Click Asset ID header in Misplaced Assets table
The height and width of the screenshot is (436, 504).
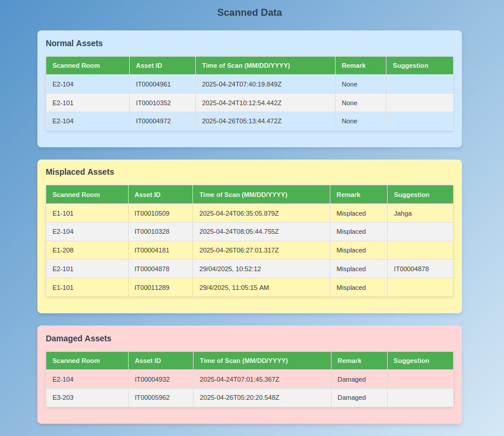tap(160, 195)
